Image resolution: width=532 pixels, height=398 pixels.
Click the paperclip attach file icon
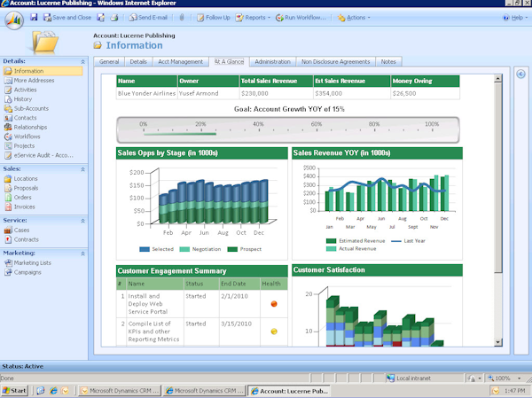tap(182, 17)
